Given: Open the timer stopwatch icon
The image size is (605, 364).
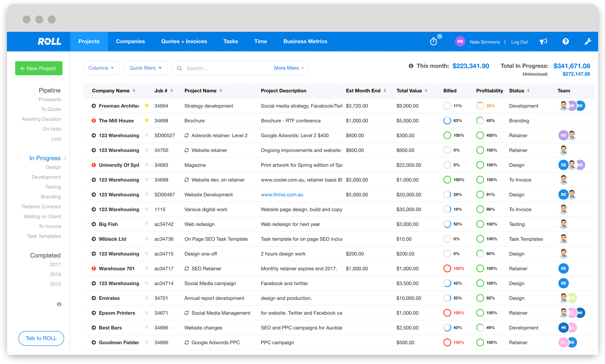Looking at the screenshot, I should tap(434, 41).
